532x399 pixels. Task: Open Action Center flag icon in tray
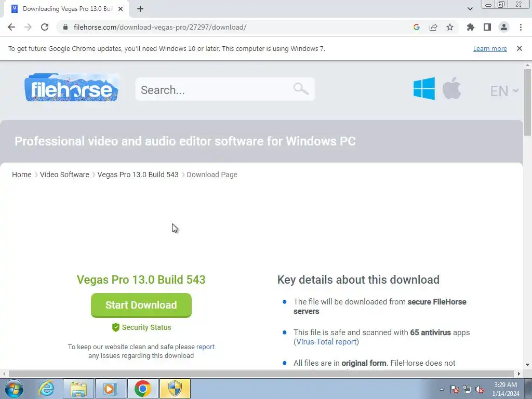coord(455,389)
